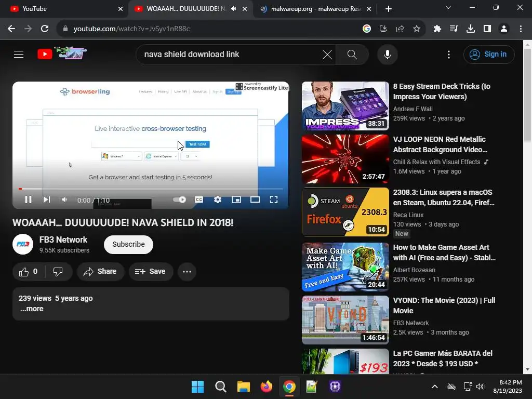Show hidden system tray icons
This screenshot has width=532, height=399.
pos(435,387)
